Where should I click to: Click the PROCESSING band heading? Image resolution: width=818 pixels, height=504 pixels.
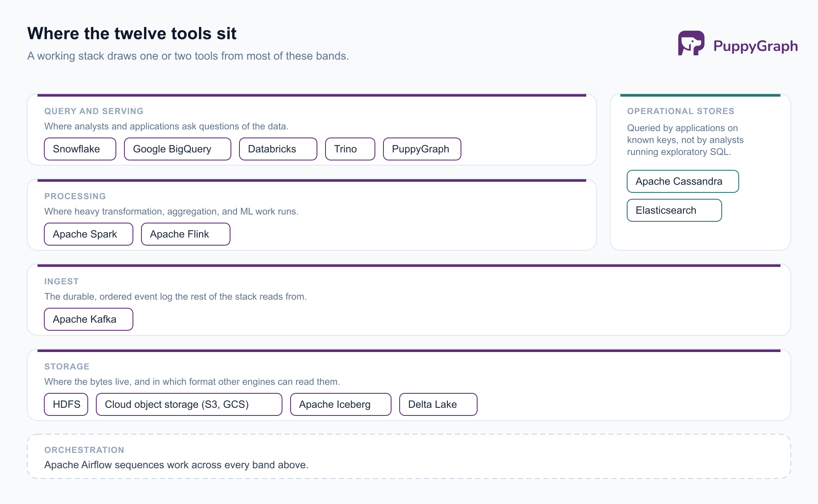[75, 196]
